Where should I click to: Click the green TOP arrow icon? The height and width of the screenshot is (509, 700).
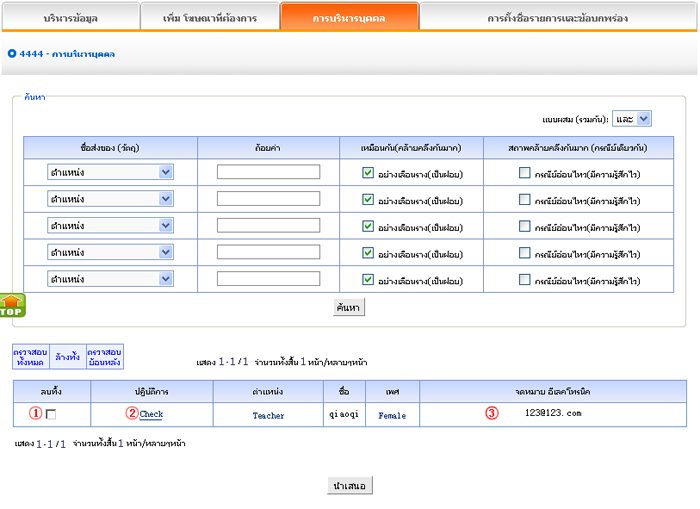(x=12, y=305)
